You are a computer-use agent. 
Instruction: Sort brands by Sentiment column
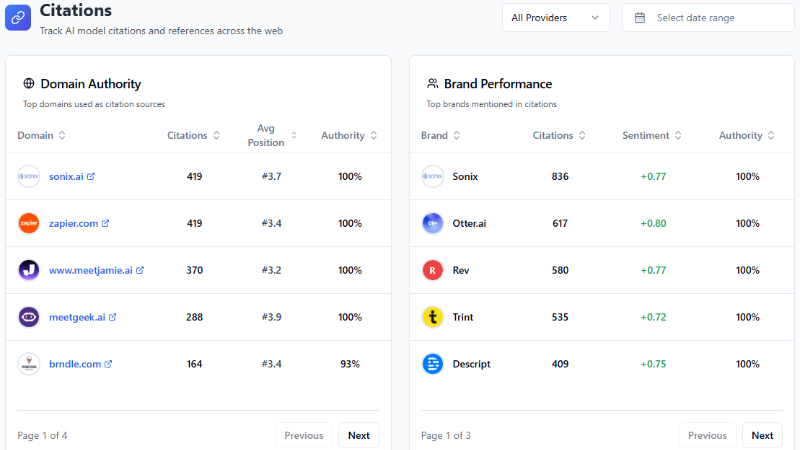[652, 135]
